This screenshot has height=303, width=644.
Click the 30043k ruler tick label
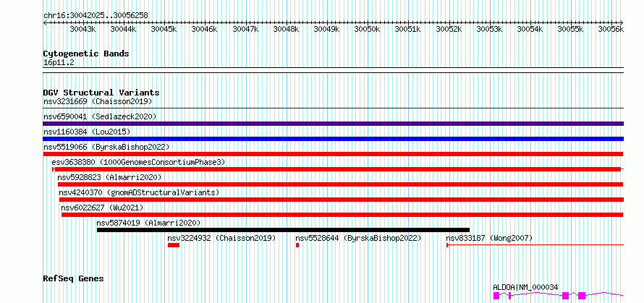click(83, 29)
